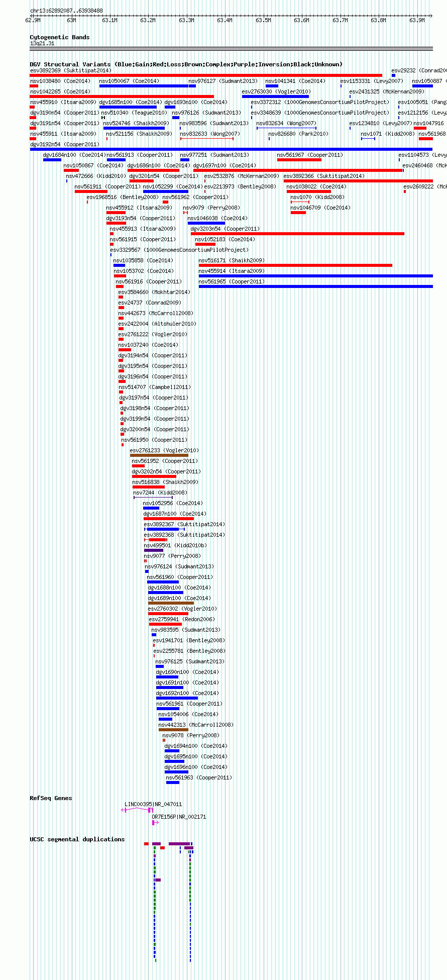
Task: Click UCSC segmental duplications track title
Action: point(77,839)
